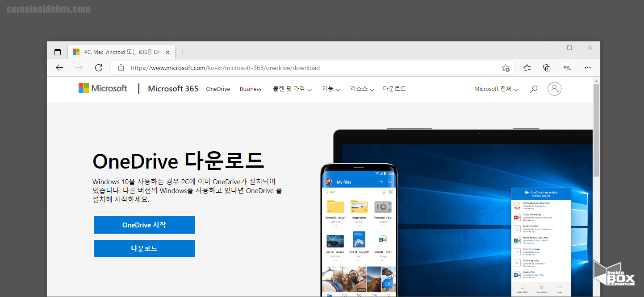Expand the Microsoft 전체 dropdown

496,89
